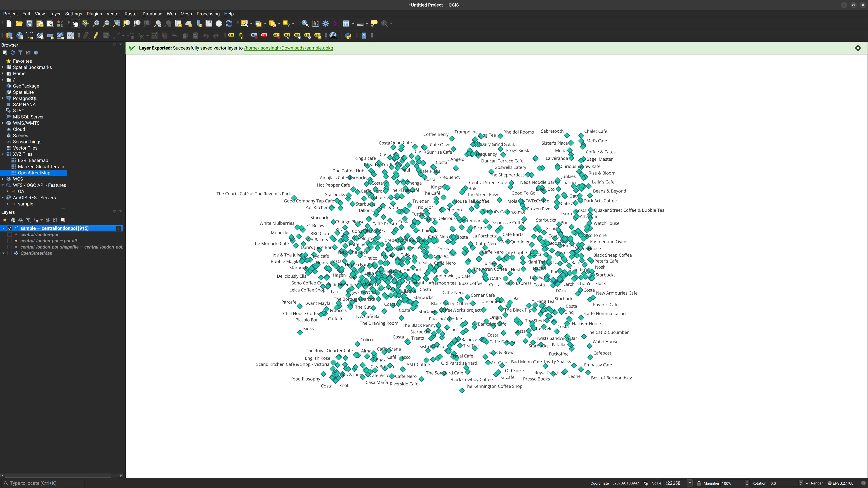Image resolution: width=868 pixels, height=488 pixels.
Task: Open layer labeling options abc icon
Action: [x=231, y=36]
